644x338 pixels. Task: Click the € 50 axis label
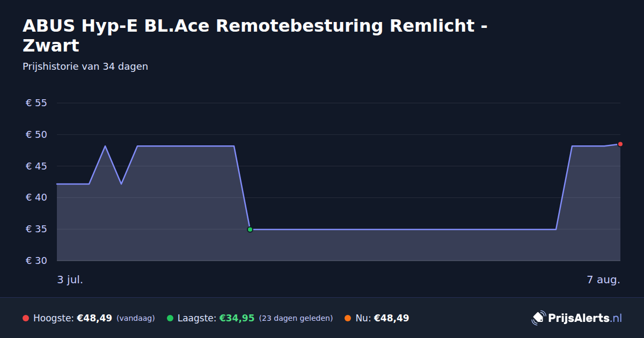coord(36,135)
